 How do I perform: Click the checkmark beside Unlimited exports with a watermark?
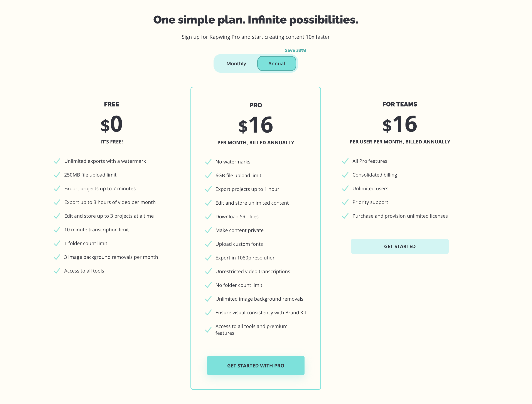coord(57,161)
